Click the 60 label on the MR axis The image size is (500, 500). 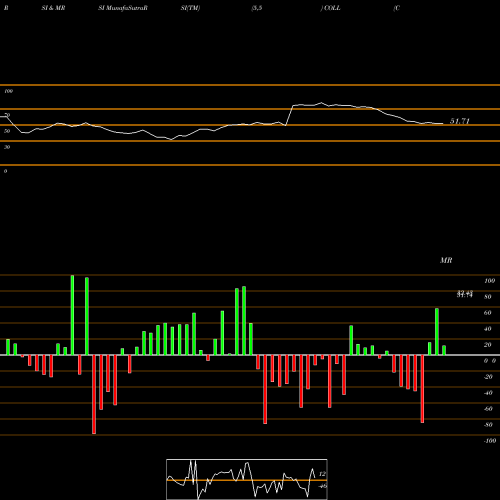[488, 313]
